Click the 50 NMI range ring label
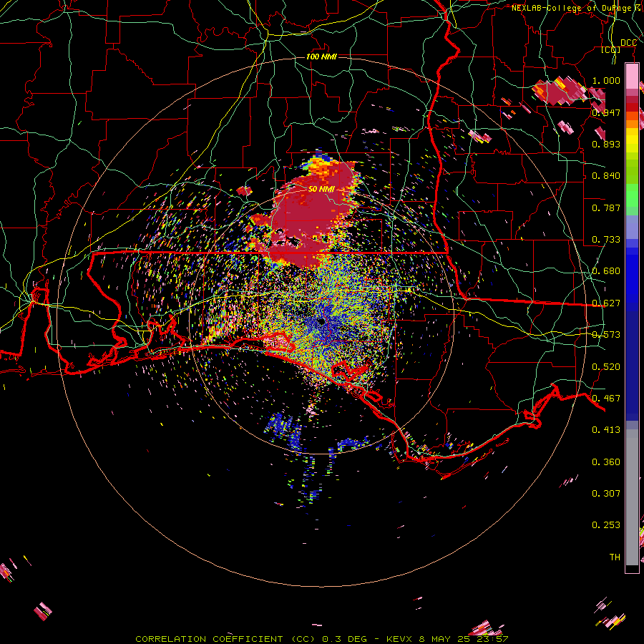 321,189
